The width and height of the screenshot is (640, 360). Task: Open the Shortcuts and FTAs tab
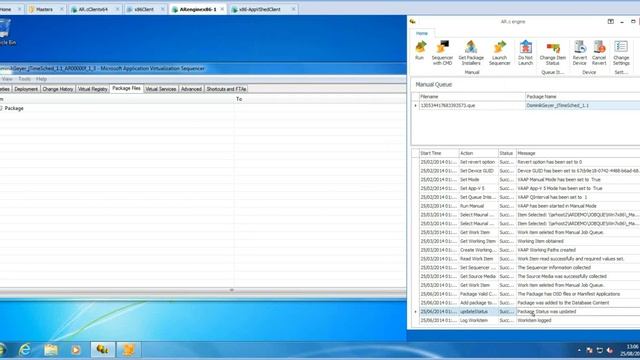tap(226, 89)
